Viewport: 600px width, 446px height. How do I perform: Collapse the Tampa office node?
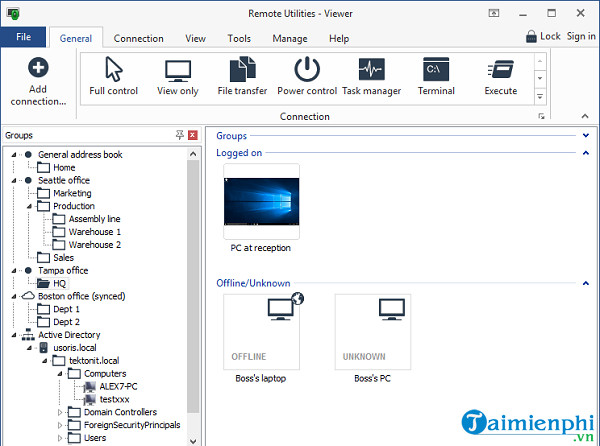(14, 271)
